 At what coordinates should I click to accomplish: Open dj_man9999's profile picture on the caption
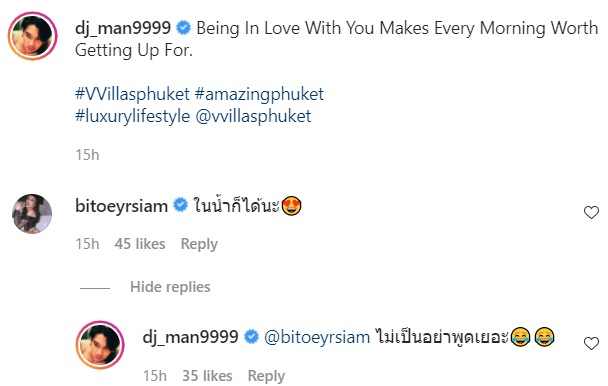(x=33, y=36)
